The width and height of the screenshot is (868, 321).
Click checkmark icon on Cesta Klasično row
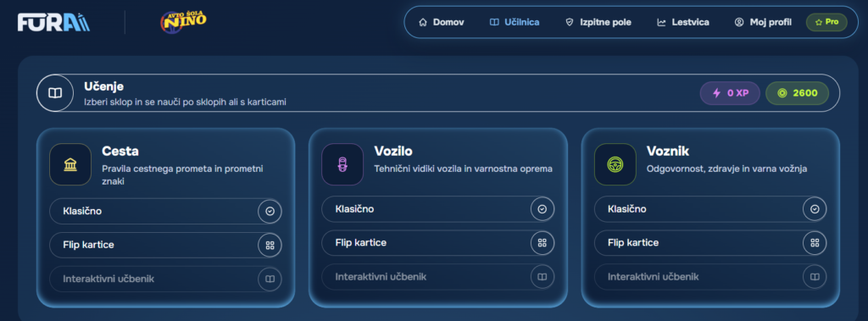pyautogui.click(x=270, y=211)
